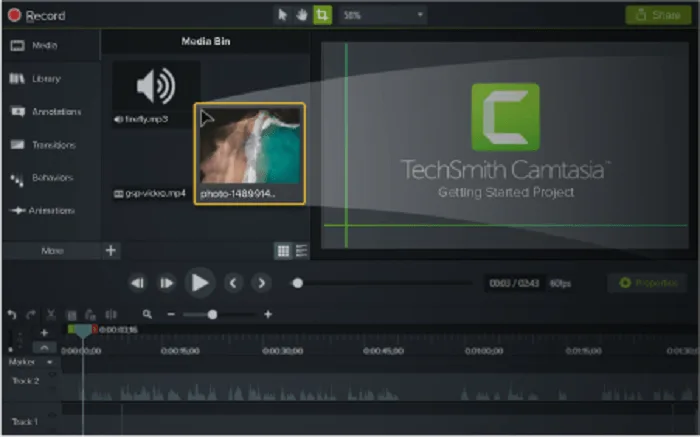Collapse the marker track chevron
This screenshot has height=437, width=700.
coord(44,347)
